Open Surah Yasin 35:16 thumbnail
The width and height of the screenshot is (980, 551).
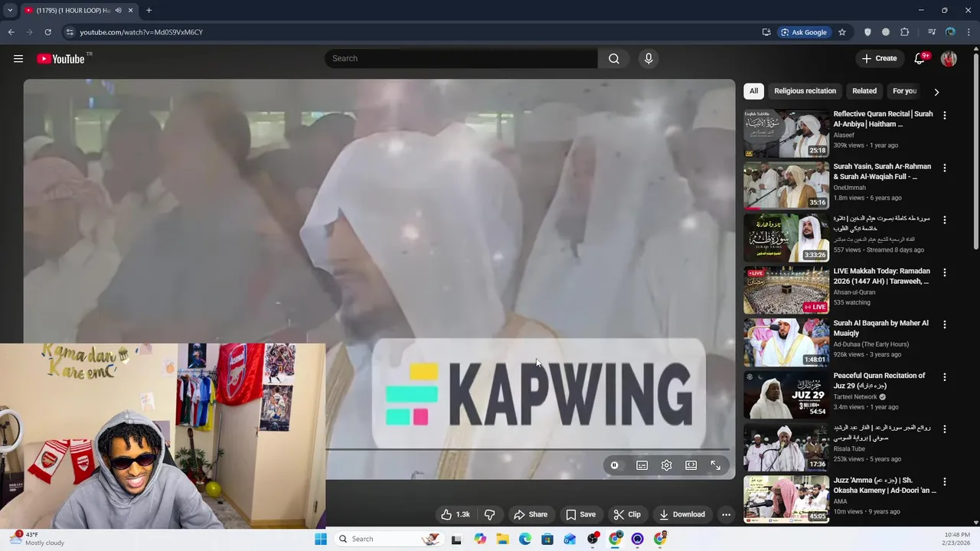pos(786,185)
